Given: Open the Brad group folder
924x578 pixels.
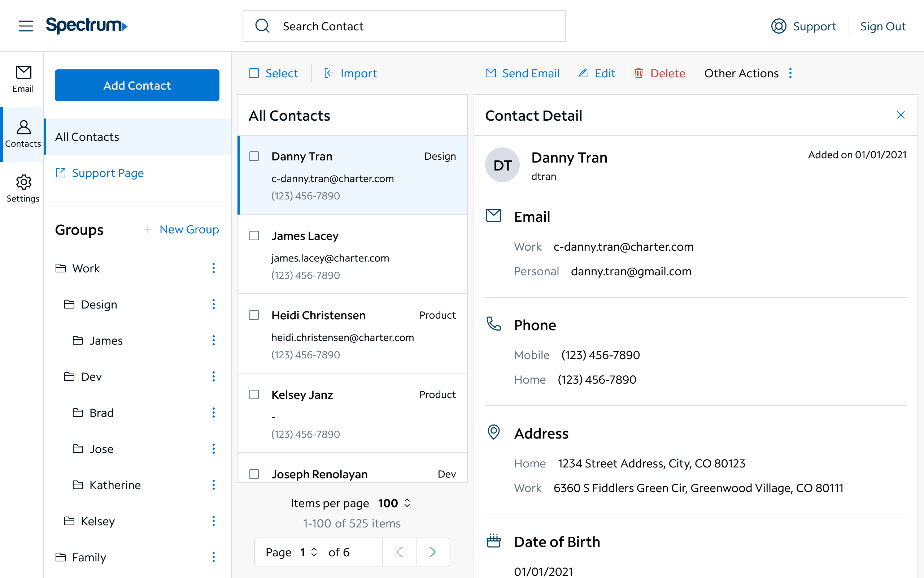Looking at the screenshot, I should coord(93,413).
